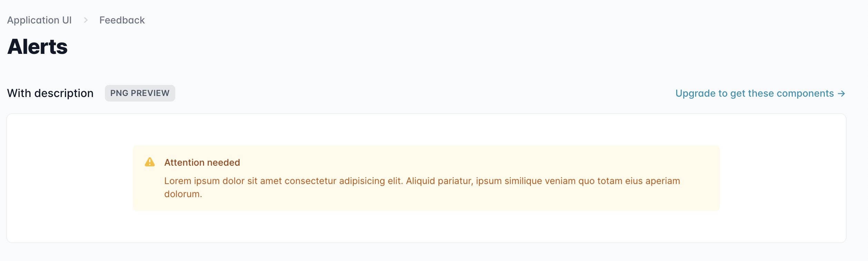Open the Application UI breadcrumb link
The width and height of the screenshot is (868, 261).
pos(39,20)
